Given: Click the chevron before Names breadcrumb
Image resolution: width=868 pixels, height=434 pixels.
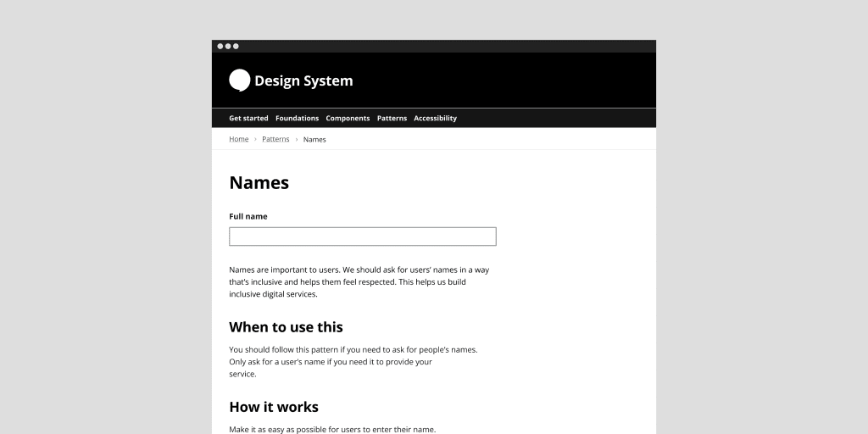Looking at the screenshot, I should [x=297, y=139].
